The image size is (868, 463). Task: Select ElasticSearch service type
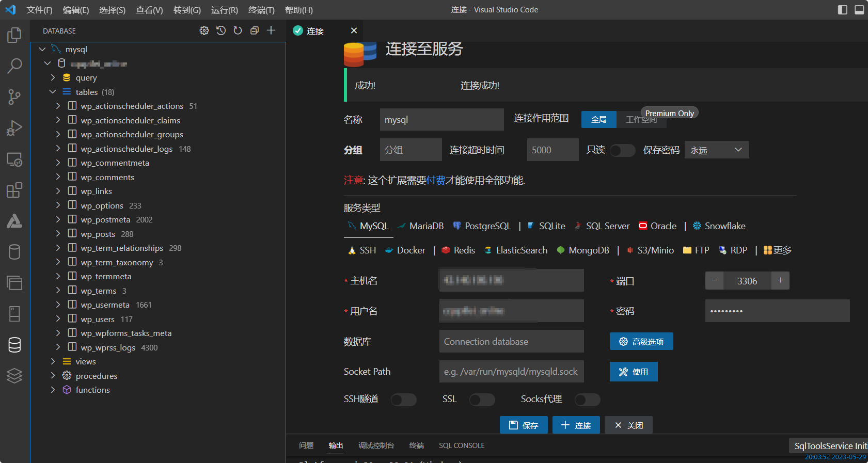click(515, 250)
